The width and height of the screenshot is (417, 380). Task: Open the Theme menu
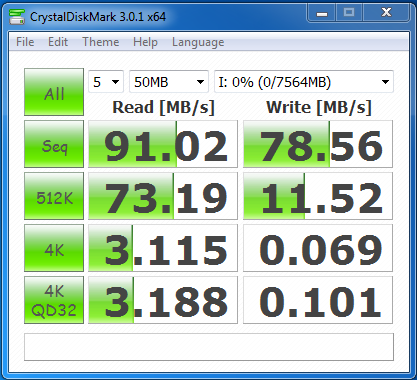point(101,42)
